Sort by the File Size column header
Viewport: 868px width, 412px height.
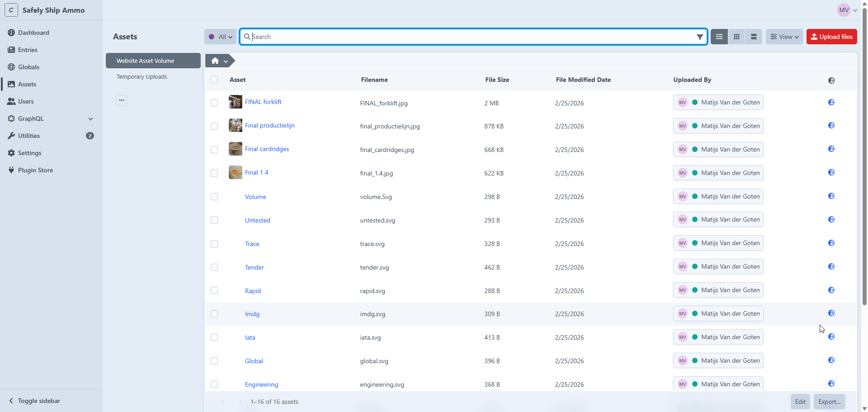(x=497, y=80)
